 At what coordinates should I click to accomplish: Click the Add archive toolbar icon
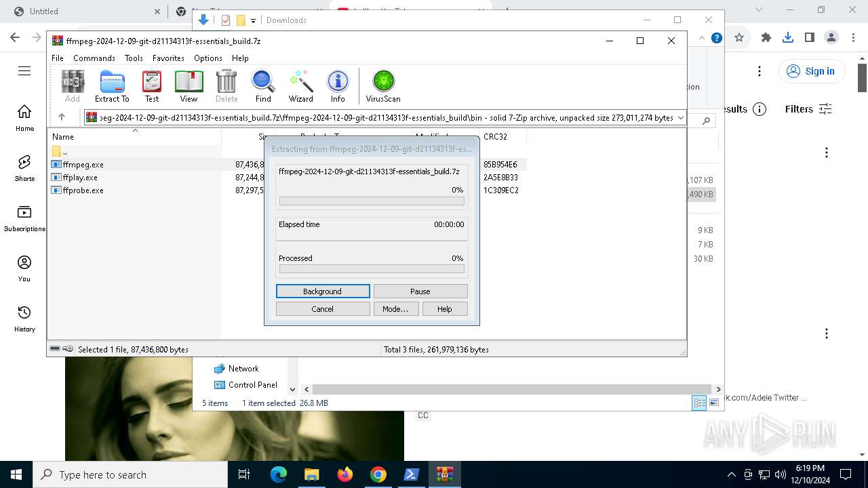(73, 86)
